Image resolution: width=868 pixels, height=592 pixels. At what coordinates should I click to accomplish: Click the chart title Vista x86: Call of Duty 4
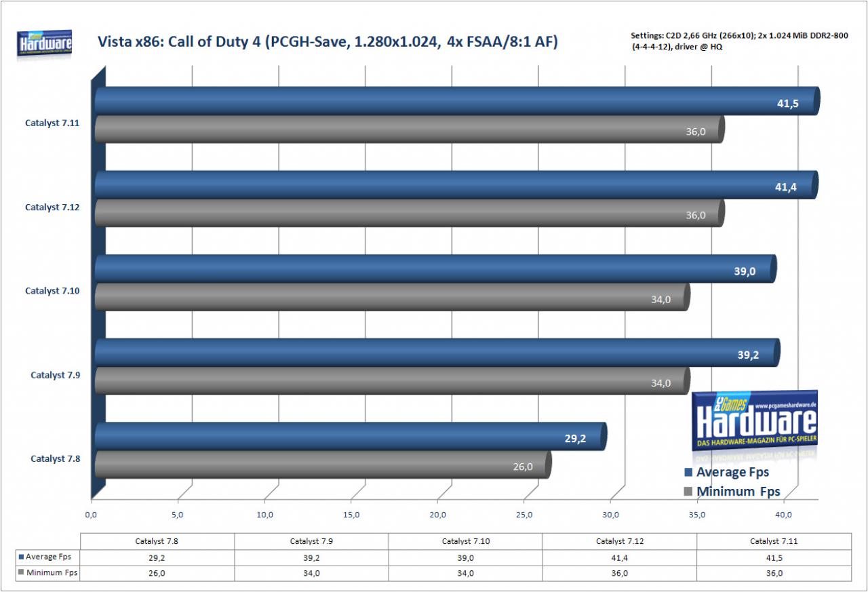click(328, 43)
